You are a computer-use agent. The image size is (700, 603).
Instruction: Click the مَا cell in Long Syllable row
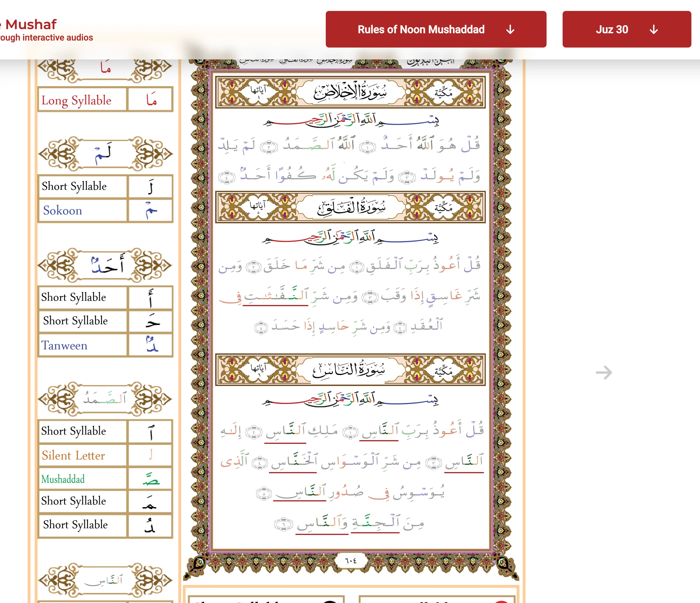coord(151,100)
